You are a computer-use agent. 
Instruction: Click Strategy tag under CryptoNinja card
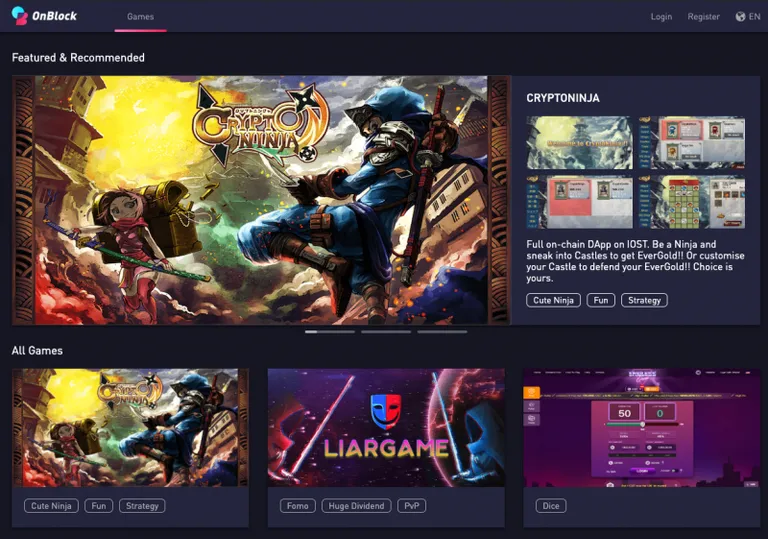tap(142, 506)
